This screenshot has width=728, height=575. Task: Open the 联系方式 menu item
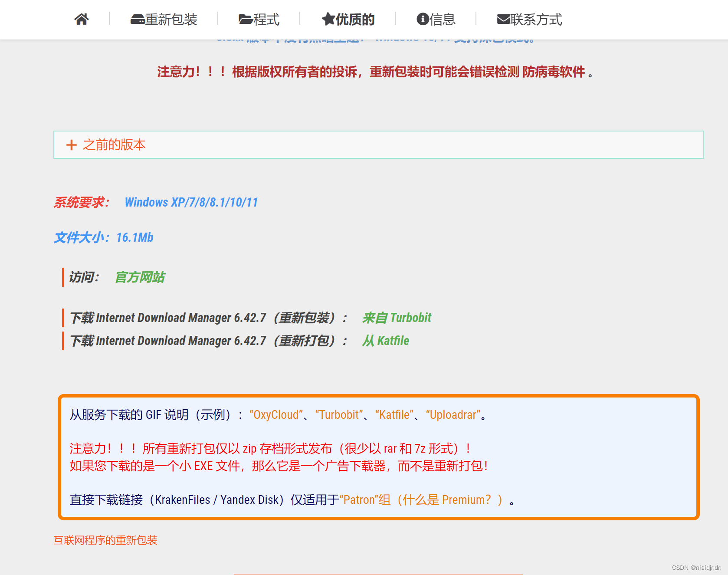pos(529,20)
